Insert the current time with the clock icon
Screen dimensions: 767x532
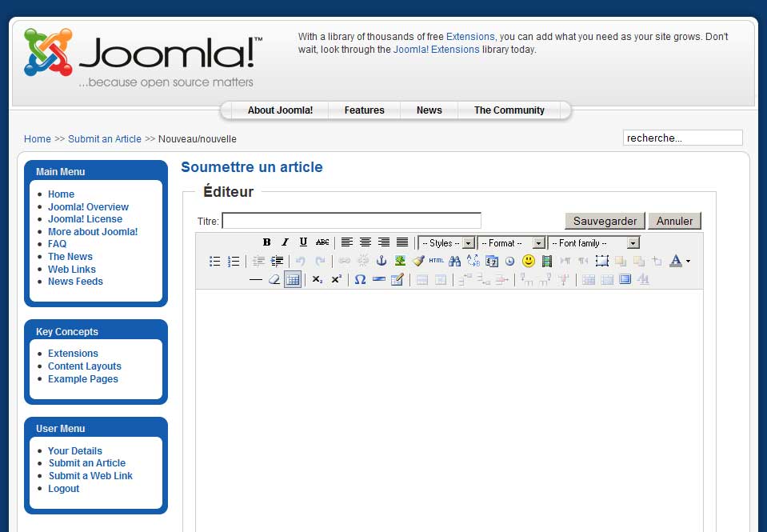click(509, 261)
